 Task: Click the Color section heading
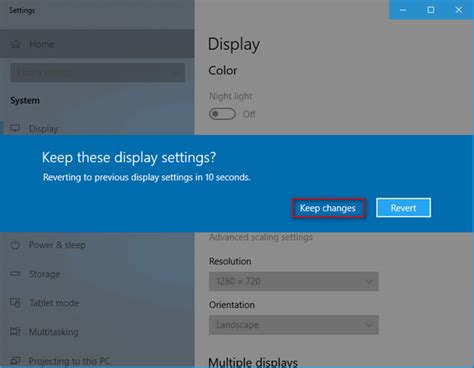[x=223, y=71]
